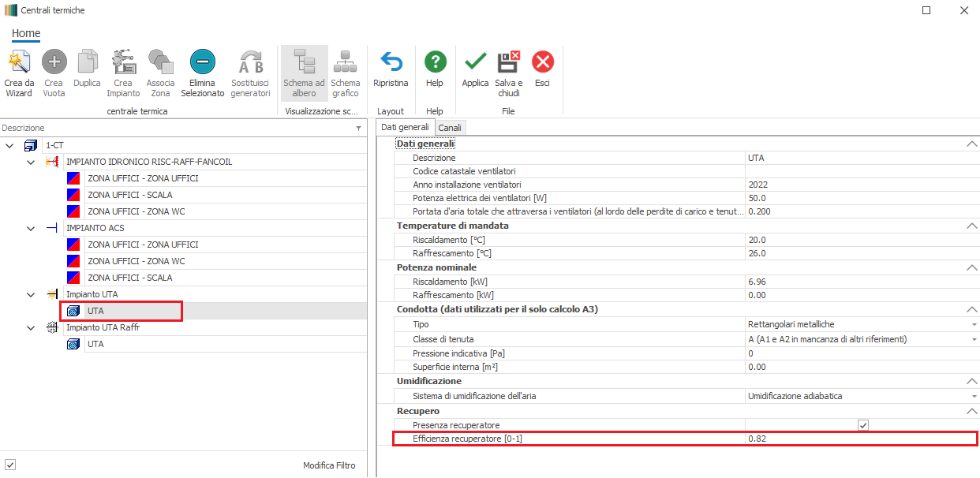980x478 pixels.
Task: Open the Tipo condotta dropdown
Action: tap(974, 324)
